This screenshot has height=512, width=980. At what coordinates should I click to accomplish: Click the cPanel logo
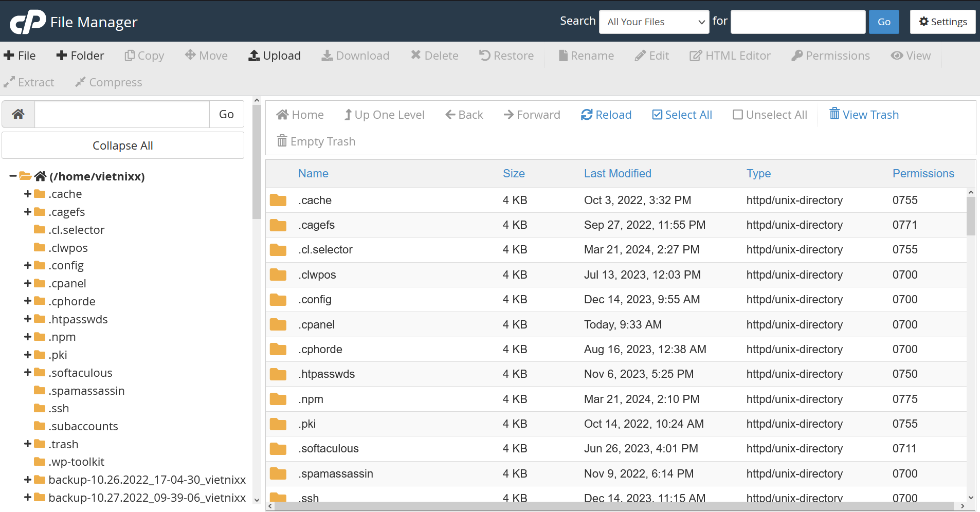[28, 22]
